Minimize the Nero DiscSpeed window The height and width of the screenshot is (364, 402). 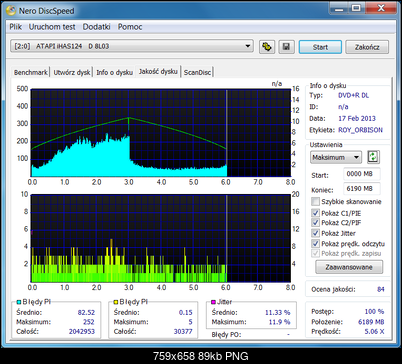tap(339, 8)
